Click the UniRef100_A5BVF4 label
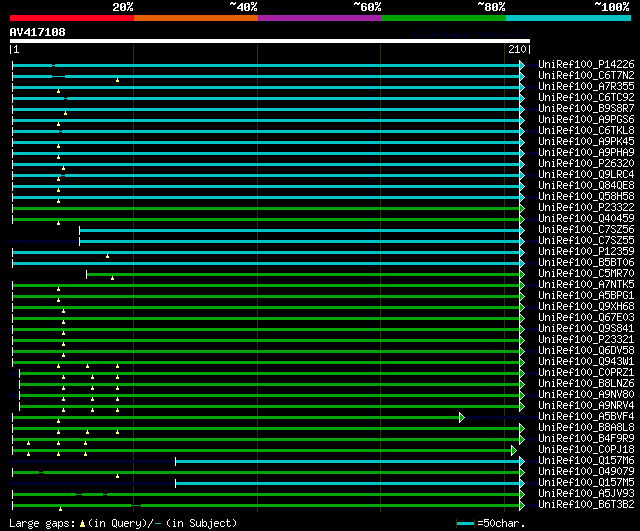 [586, 417]
